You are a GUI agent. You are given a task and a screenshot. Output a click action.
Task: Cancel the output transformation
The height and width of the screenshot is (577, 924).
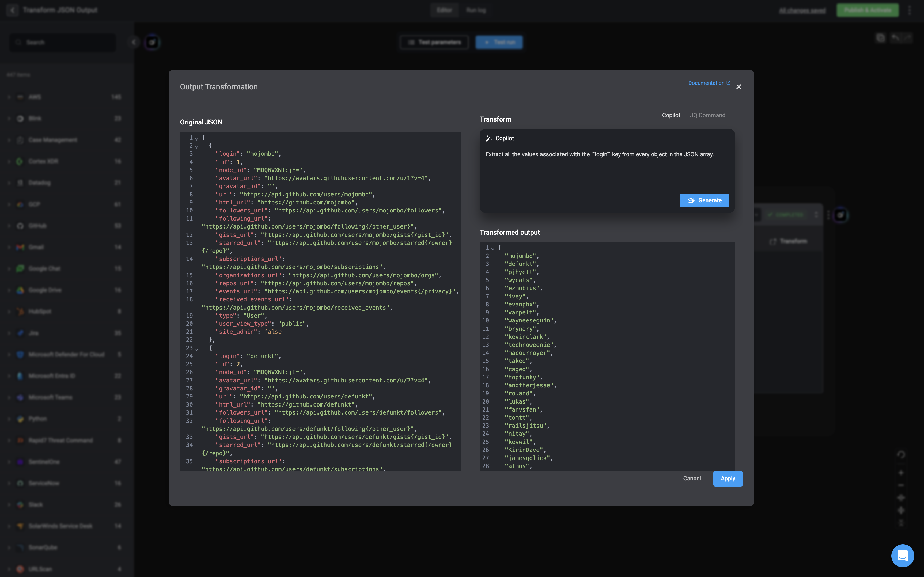[692, 478]
